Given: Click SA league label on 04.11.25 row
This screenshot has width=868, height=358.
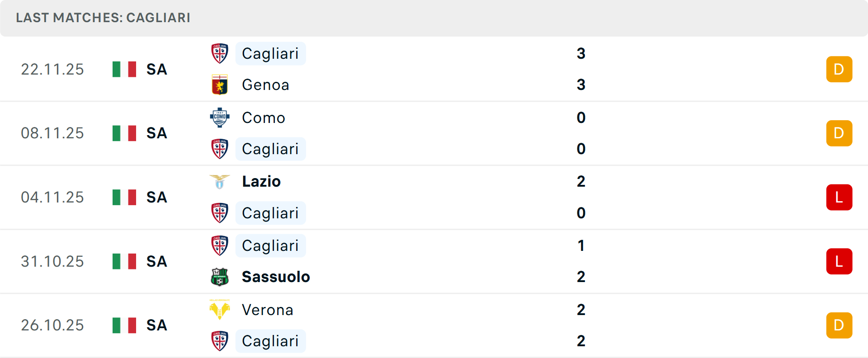Looking at the screenshot, I should (157, 198).
